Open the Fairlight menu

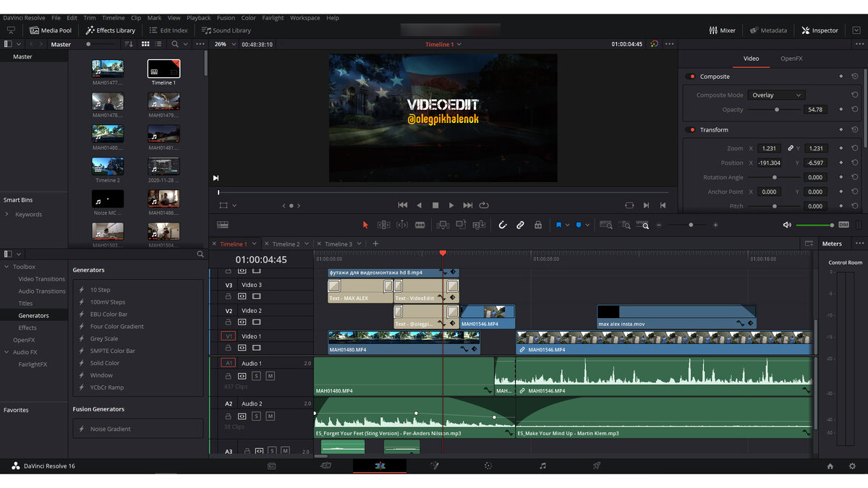click(x=273, y=18)
